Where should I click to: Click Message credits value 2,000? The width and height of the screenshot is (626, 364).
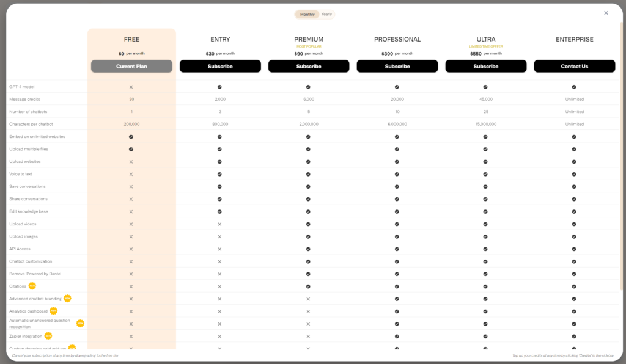point(220,100)
